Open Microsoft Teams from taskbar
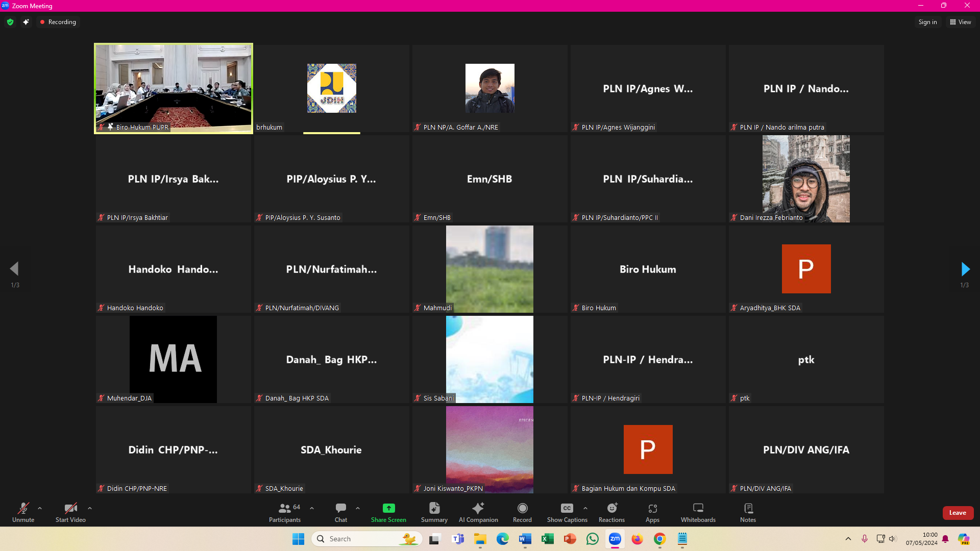 [458, 539]
